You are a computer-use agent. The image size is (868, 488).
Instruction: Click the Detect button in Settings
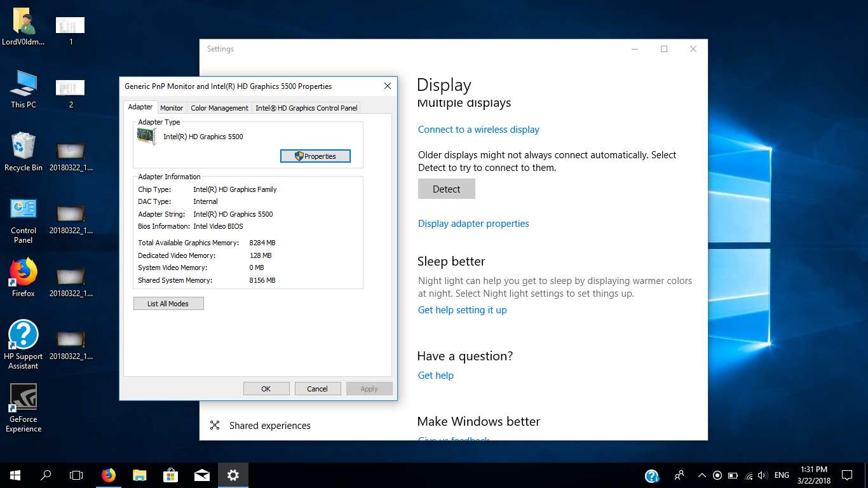tap(447, 189)
